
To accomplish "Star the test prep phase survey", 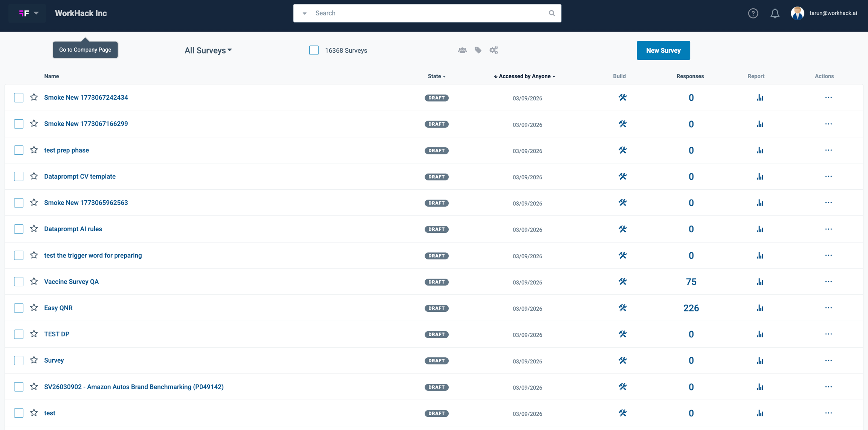I will [34, 150].
